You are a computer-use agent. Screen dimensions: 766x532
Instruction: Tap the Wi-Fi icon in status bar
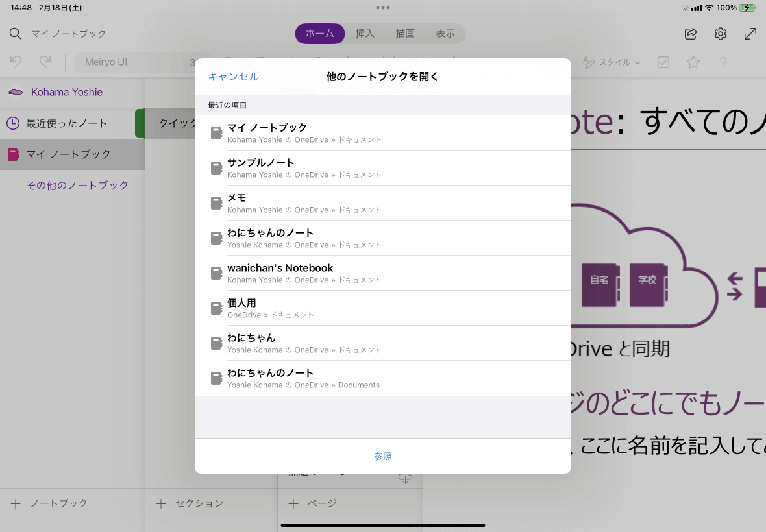coord(710,8)
